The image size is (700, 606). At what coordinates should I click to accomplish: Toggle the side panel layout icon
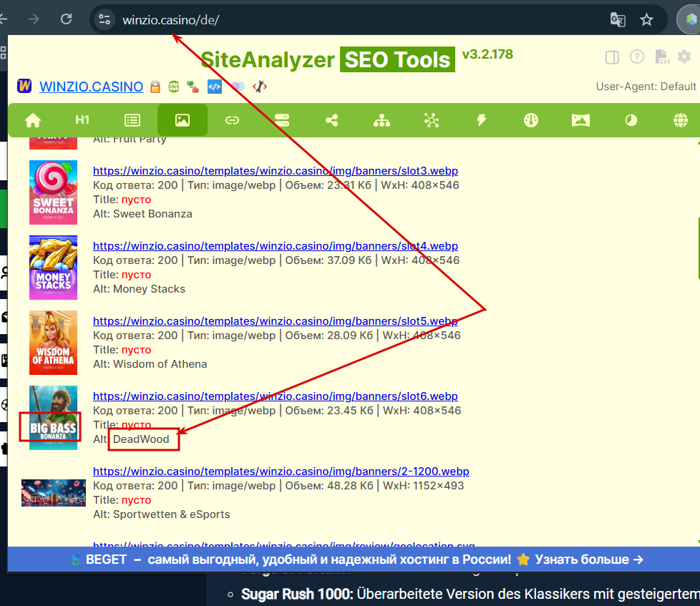click(x=612, y=57)
